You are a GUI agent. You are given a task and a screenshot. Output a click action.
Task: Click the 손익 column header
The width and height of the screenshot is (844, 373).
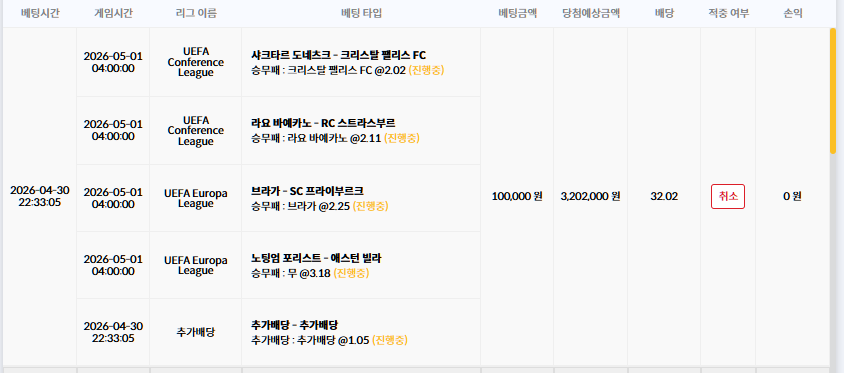pos(792,13)
